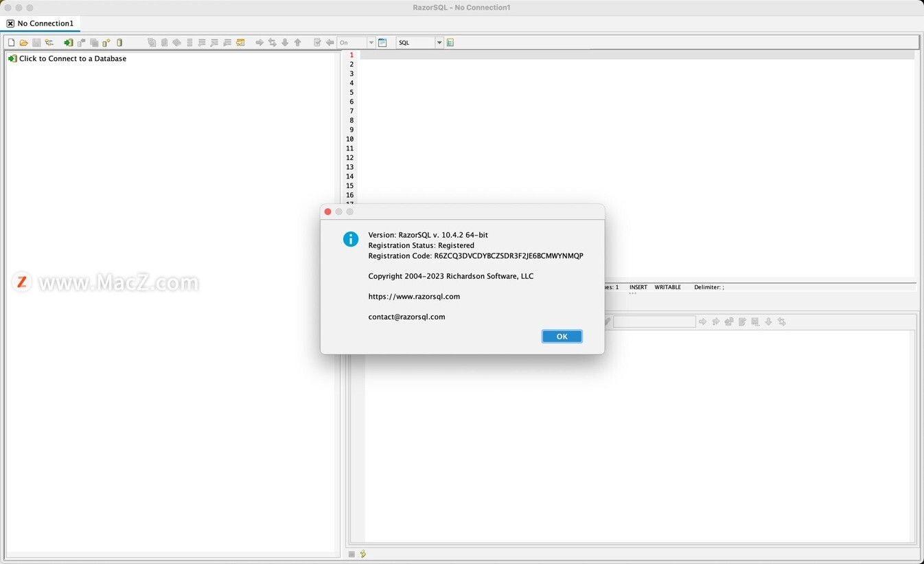Image resolution: width=924 pixels, height=564 pixels.
Task: Close the No Connection1 tab with X
Action: (x=10, y=23)
